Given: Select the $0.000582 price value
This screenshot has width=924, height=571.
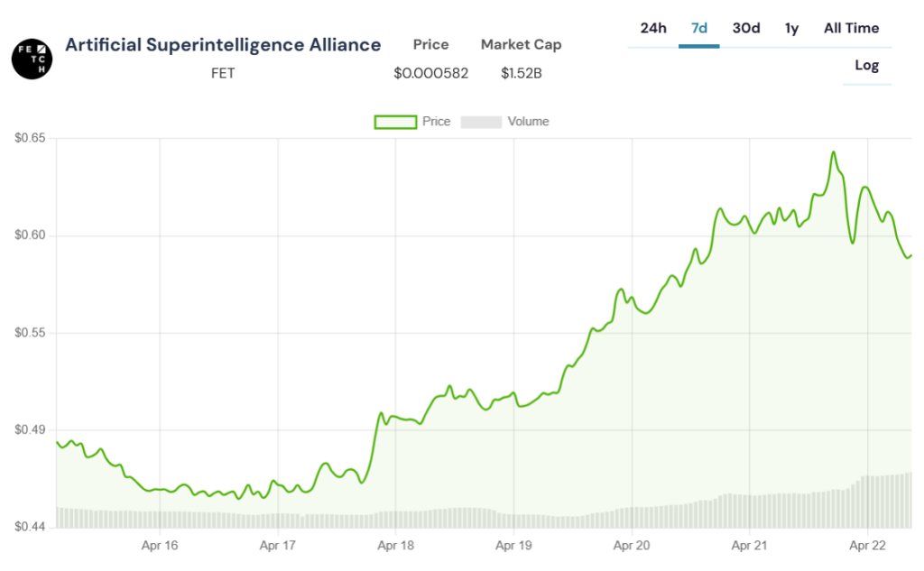Looking at the screenshot, I should 430,73.
